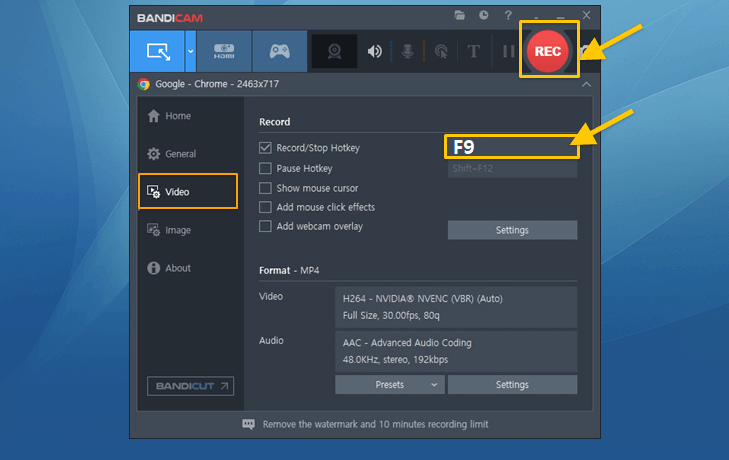Click the pause recording icon

(508, 51)
